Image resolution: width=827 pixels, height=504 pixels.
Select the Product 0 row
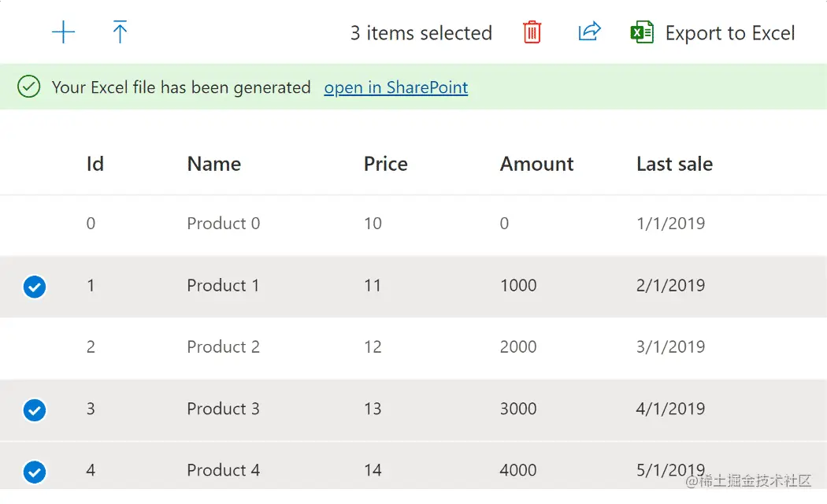[223, 224]
